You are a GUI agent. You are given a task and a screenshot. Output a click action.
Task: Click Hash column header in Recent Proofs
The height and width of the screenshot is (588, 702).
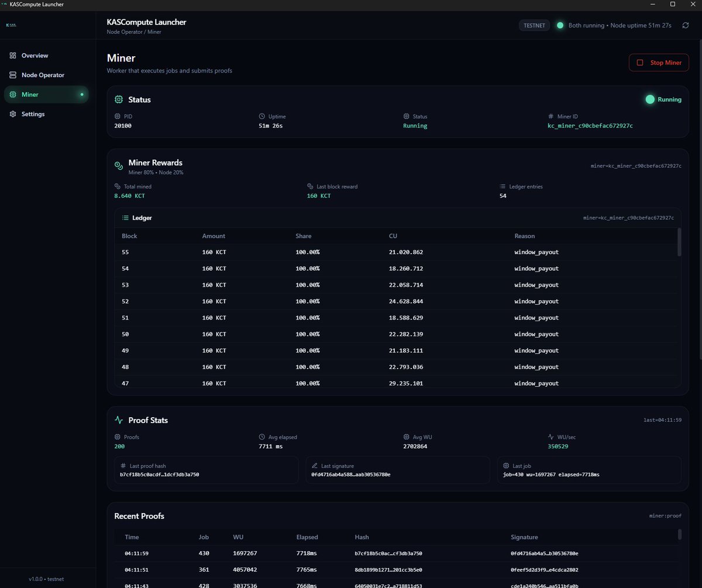pos(362,537)
